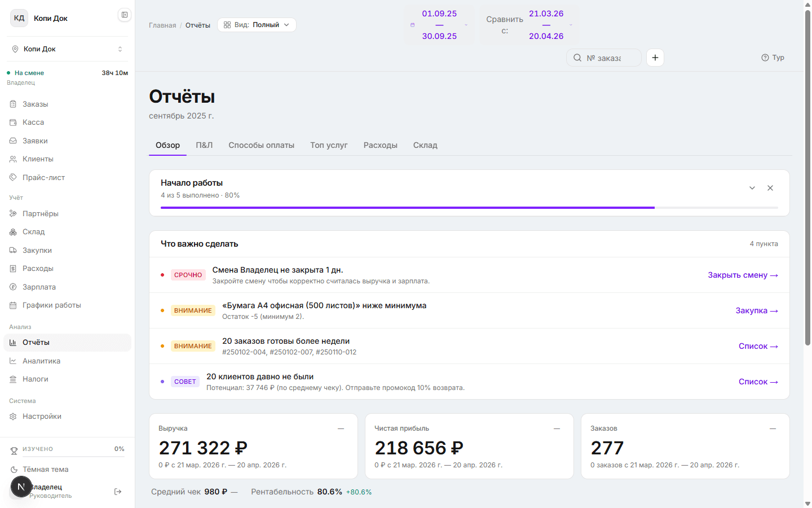This screenshot has height=508, width=812.
Task: Click the 4 пункта counter
Action: 764,244
